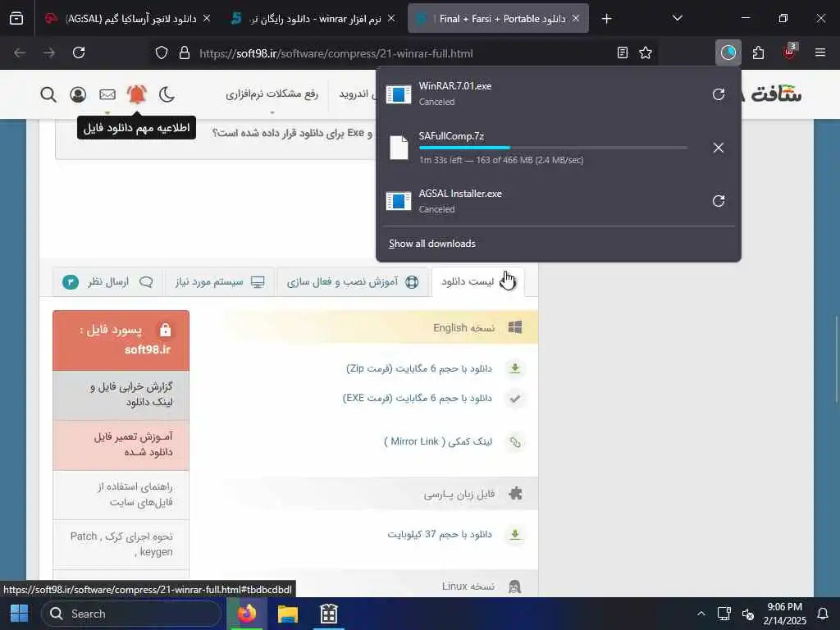Open Firefox from the taskbar
The width and height of the screenshot is (840, 630).
(x=246, y=614)
